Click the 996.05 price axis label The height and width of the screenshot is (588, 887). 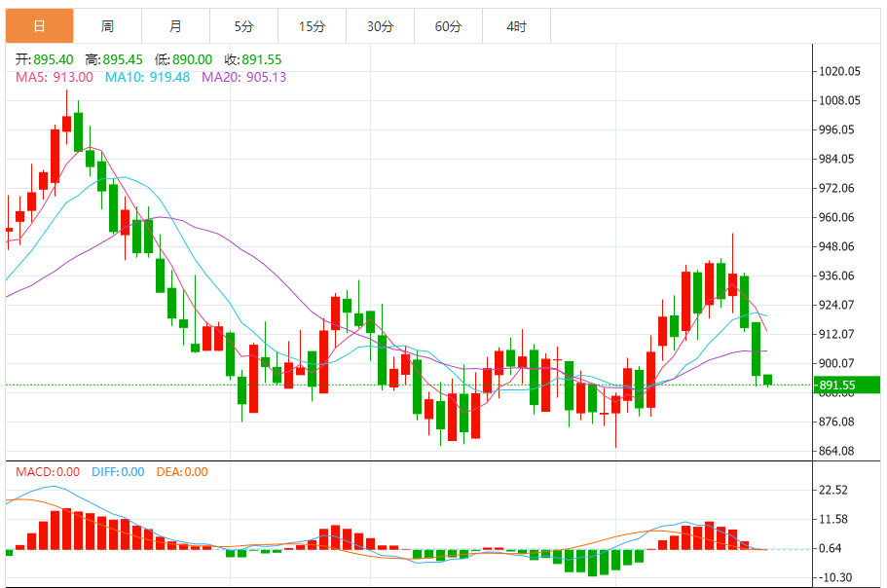(x=836, y=129)
